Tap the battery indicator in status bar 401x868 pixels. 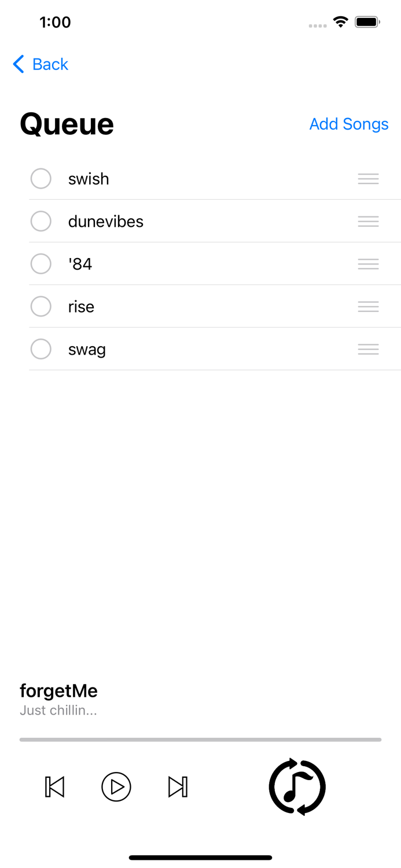(x=367, y=23)
